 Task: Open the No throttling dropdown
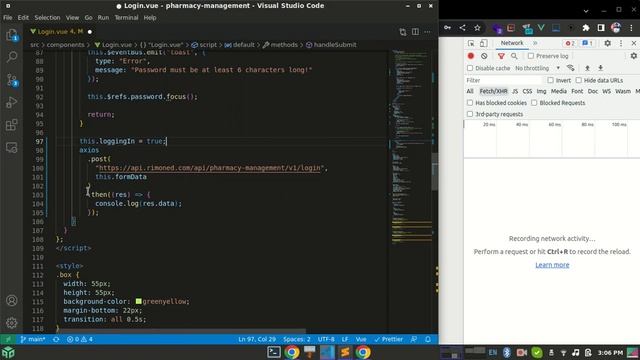click(537, 68)
